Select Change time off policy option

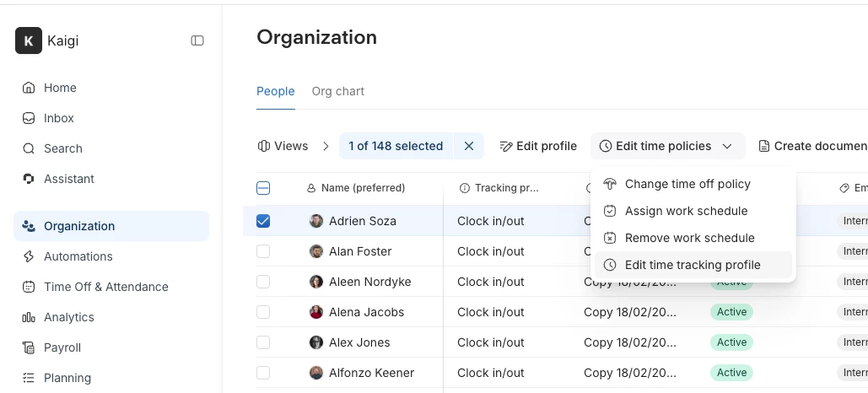(687, 184)
